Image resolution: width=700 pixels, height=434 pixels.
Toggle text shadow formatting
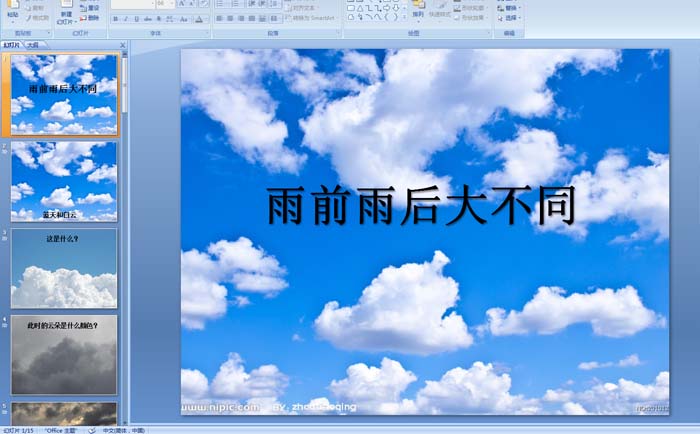point(158,19)
